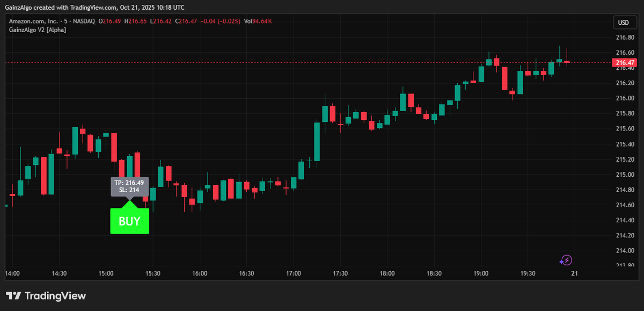This screenshot has width=644, height=311.
Task: Click the purple lightning bolt icon
Action: coord(566,261)
